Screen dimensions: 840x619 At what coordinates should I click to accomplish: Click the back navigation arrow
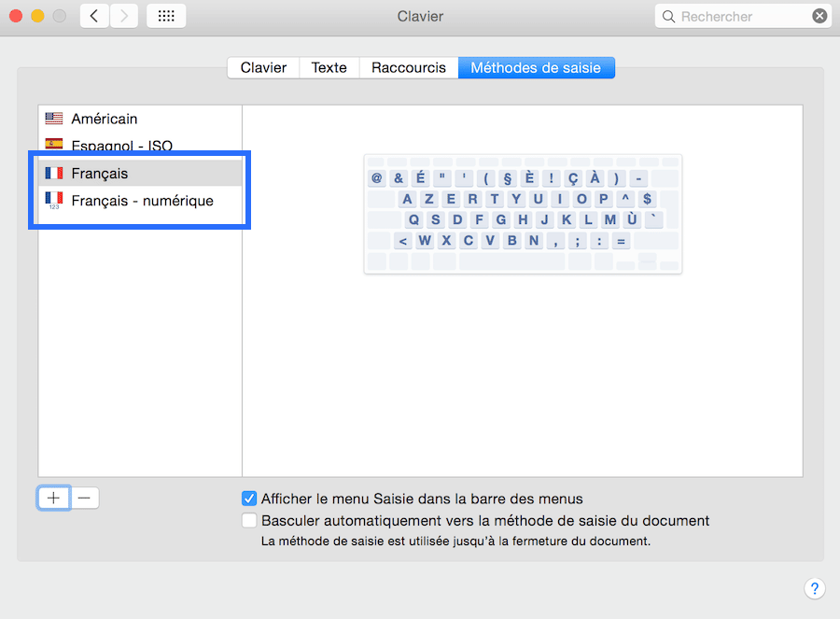[x=94, y=16]
